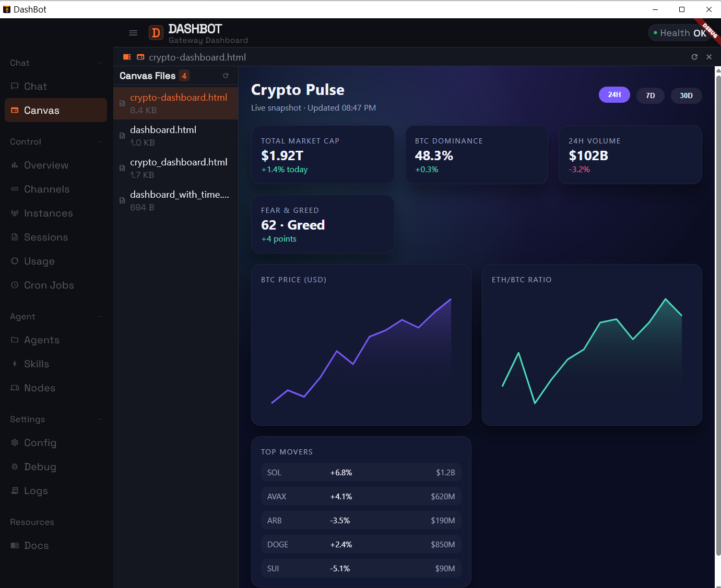721x588 pixels.
Task: Click the Channels sidebar icon
Action: 15,189
